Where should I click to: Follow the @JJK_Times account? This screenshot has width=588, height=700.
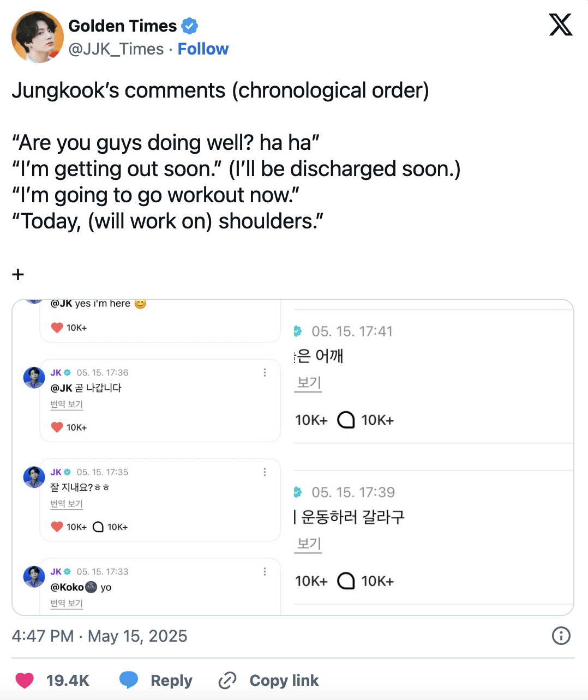pyautogui.click(x=203, y=49)
